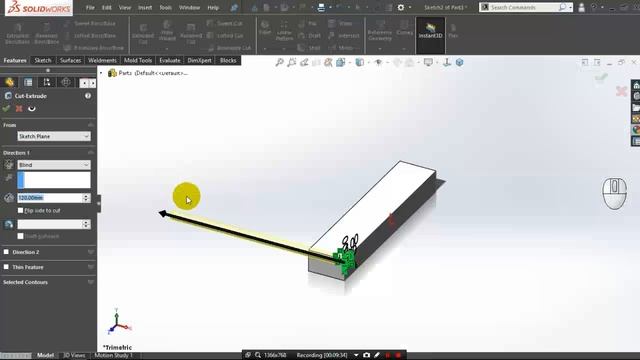Switch to the Mold Tools tab
640x360 pixels.
138,60
